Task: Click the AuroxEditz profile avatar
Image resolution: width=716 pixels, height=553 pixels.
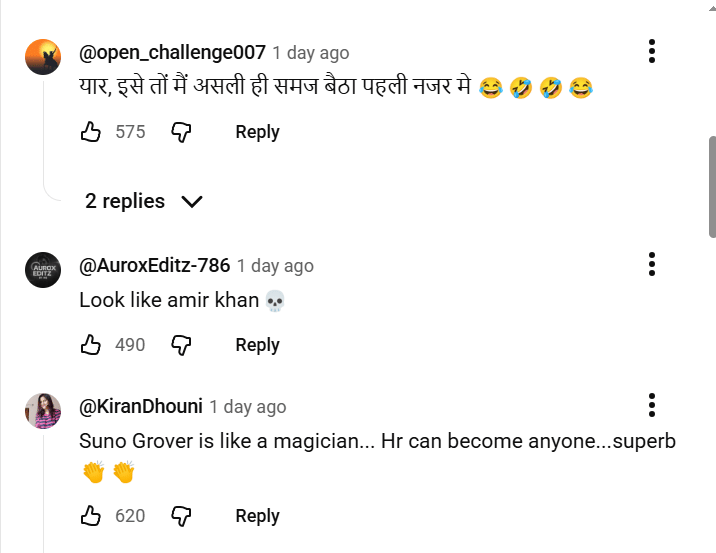Action: pos(43,271)
